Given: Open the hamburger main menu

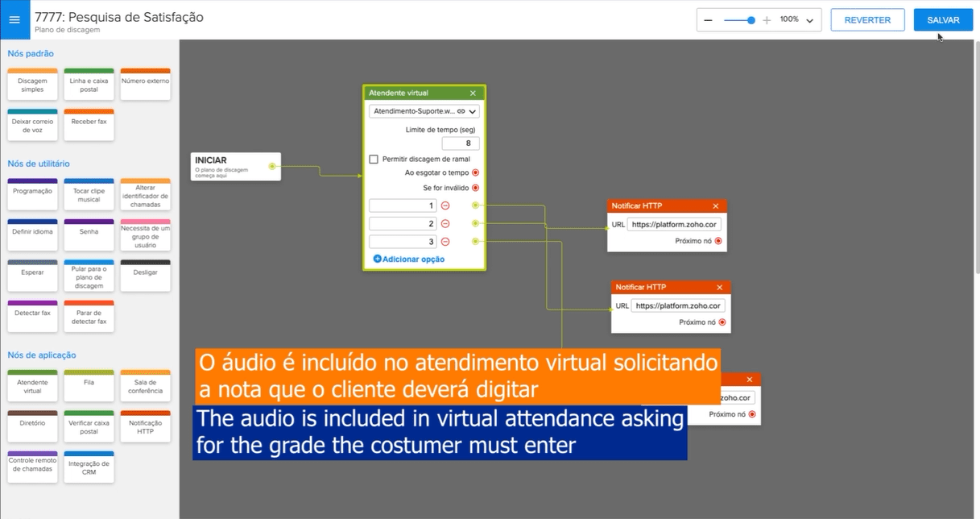Looking at the screenshot, I should pos(14,20).
